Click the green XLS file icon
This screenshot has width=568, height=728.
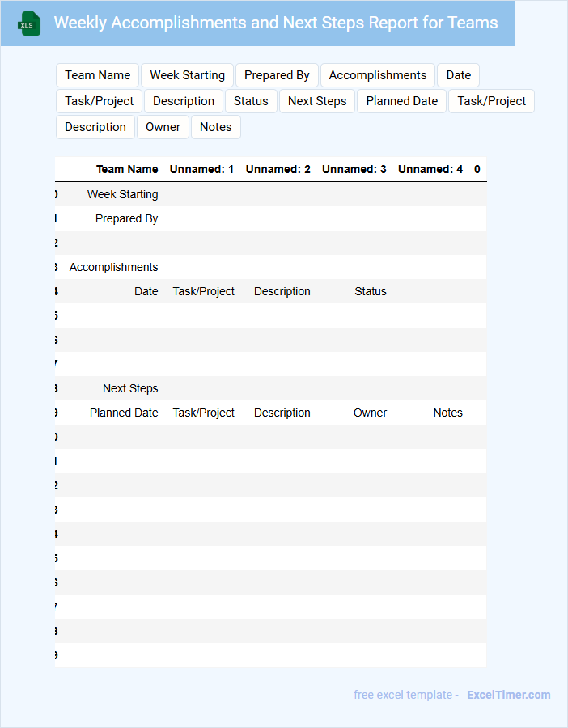[x=29, y=23]
